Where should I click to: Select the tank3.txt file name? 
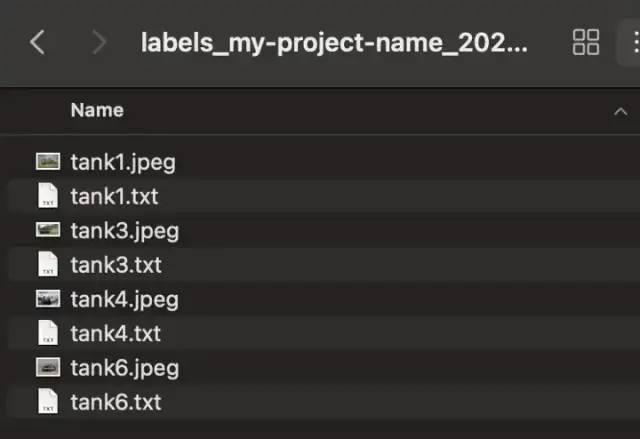click(116, 265)
